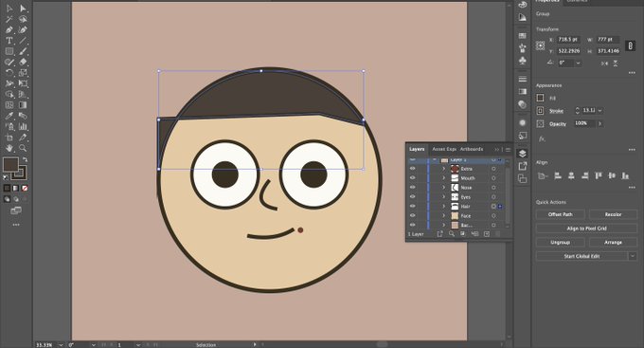This screenshot has height=348, width=644.
Task: Select the Eraser tool
Action: (23, 63)
